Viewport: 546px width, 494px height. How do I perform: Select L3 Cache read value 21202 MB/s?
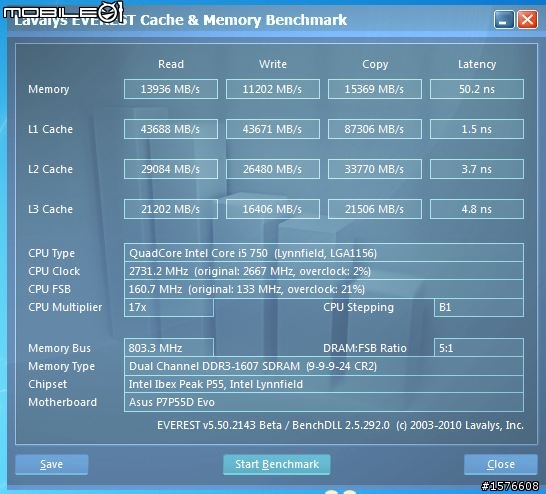[x=171, y=209]
